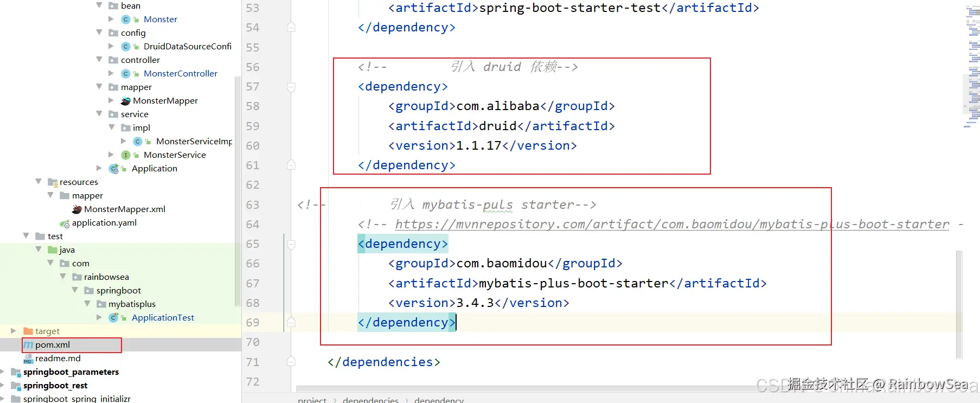Open the Monster class file

point(160,19)
